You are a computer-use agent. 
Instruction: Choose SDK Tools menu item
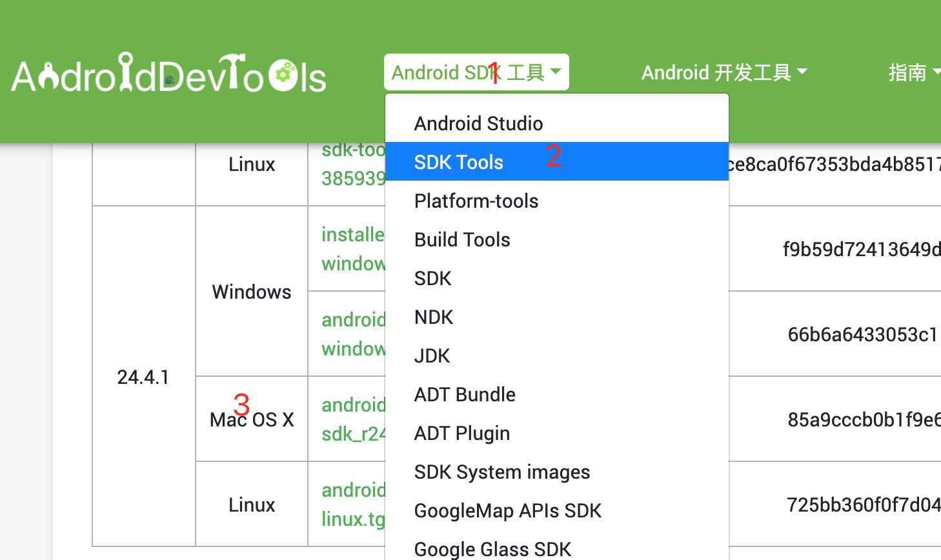[557, 162]
